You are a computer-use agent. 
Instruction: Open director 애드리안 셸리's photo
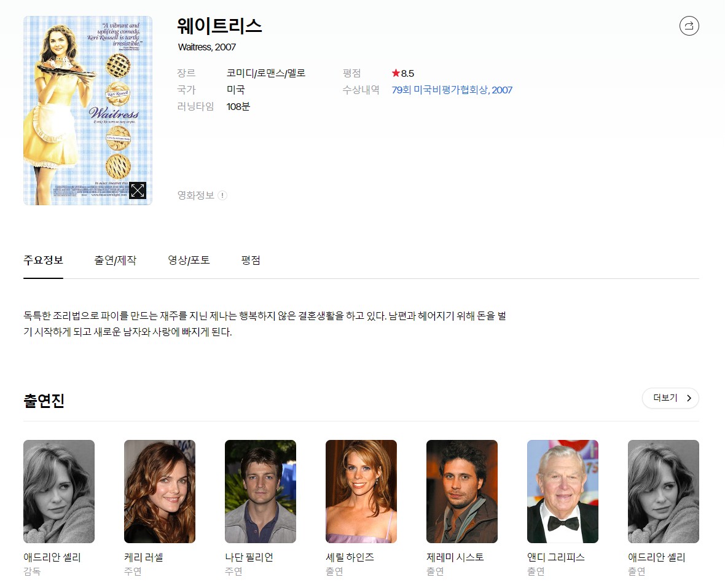pos(59,491)
